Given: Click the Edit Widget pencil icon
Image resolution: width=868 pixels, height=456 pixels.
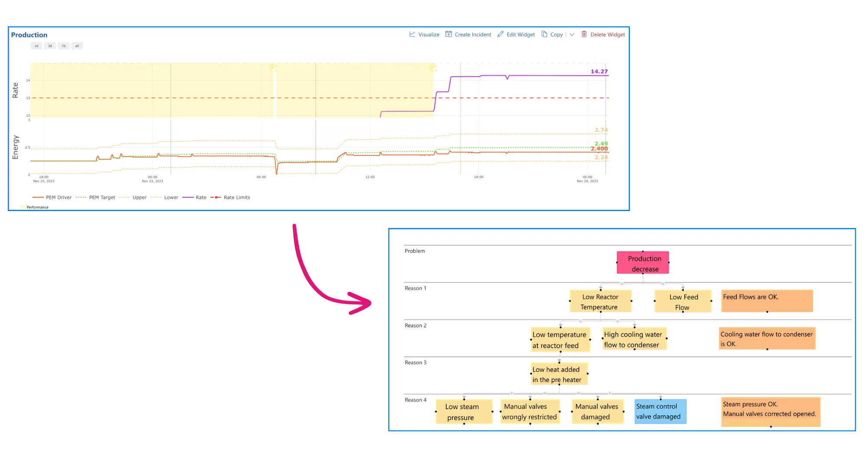Looking at the screenshot, I should pyautogui.click(x=500, y=34).
